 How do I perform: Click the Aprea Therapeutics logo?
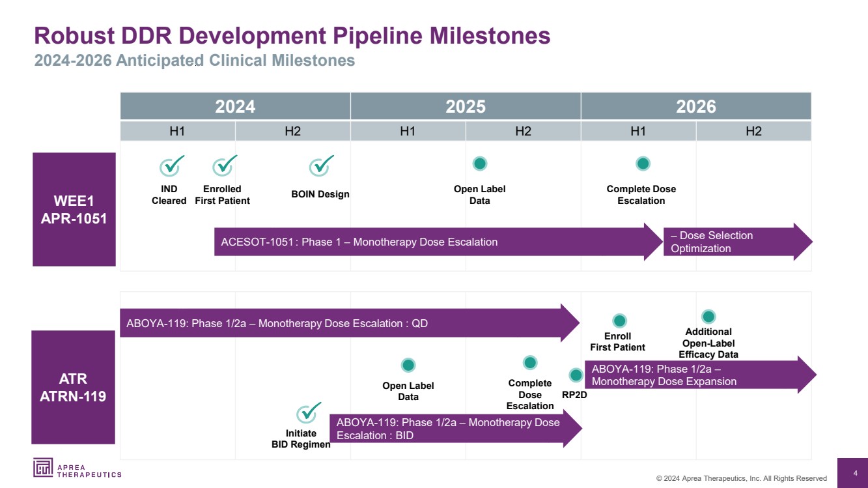(x=77, y=468)
